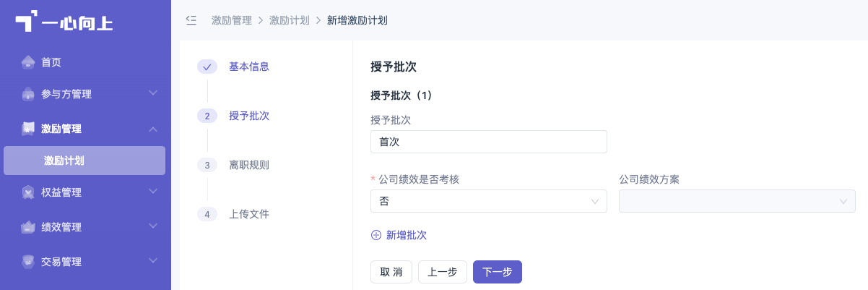Click the 激励管理 sidebar icon
868x290 pixels.
pyautogui.click(x=28, y=129)
